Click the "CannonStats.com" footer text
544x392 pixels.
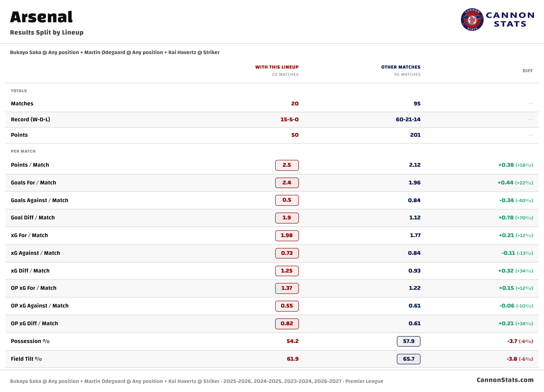[505, 380]
